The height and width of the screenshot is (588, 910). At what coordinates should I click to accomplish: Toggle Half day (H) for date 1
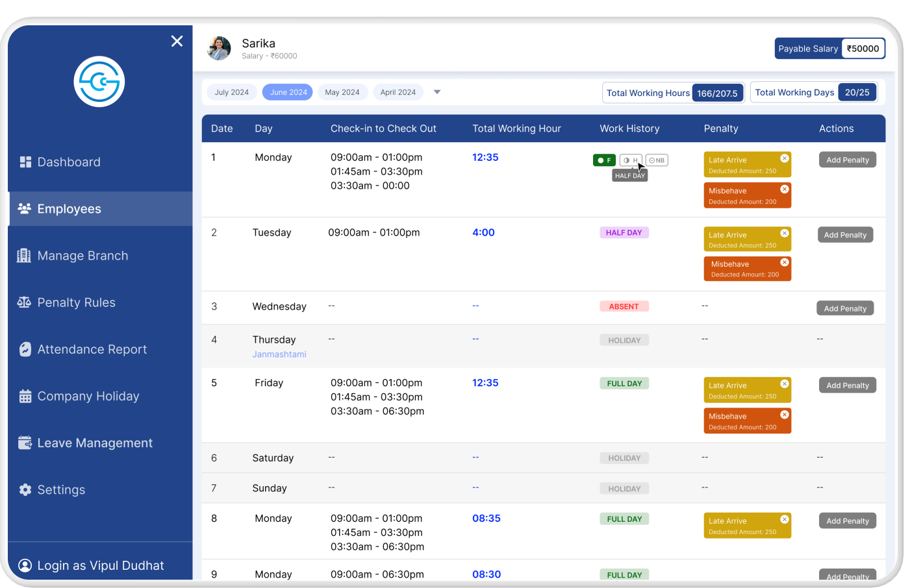(x=630, y=160)
